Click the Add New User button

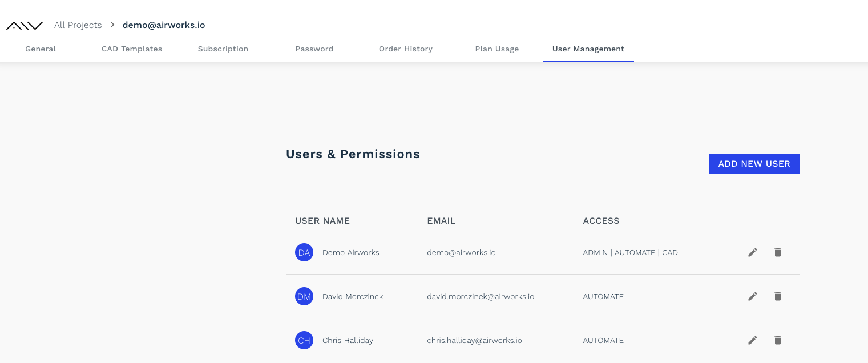(x=754, y=163)
